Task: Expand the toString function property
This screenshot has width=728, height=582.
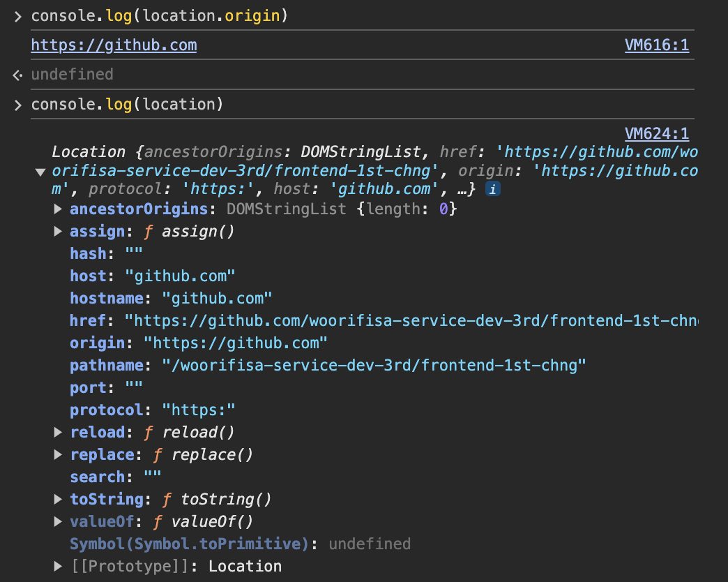Action: 58,500
